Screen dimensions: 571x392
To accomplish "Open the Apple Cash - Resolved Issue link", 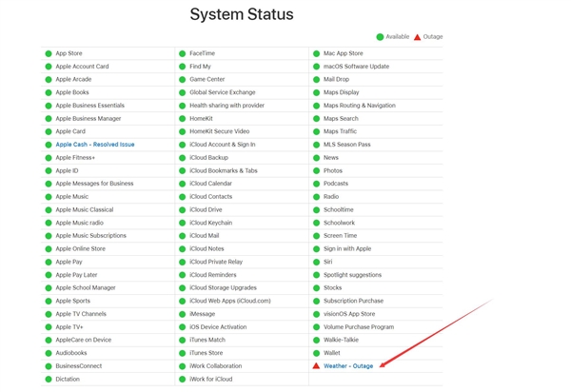I will (95, 145).
